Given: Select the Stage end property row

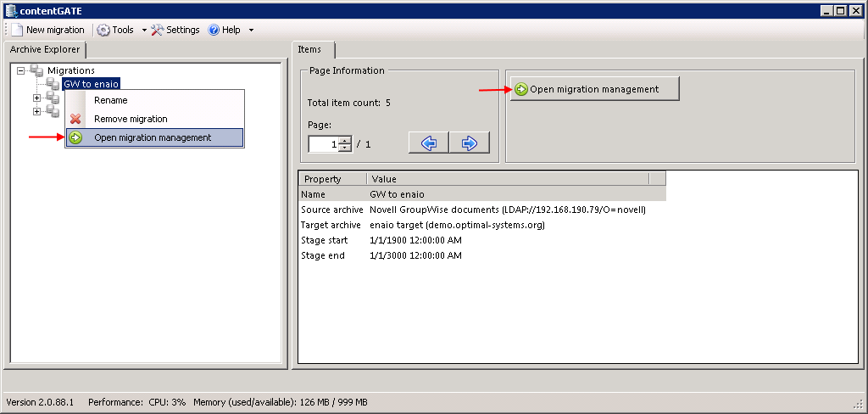Looking at the screenshot, I should tap(482, 255).
